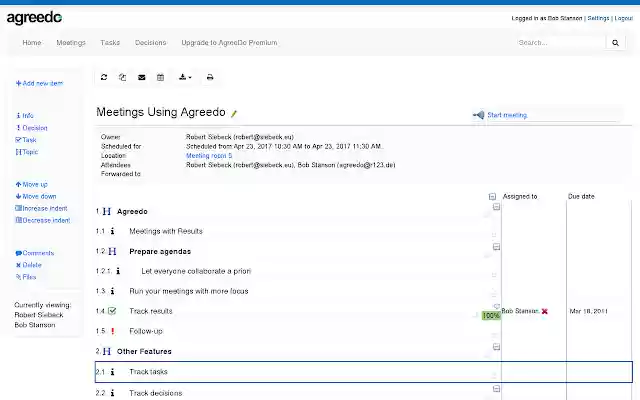Click the pencil edit icon beside meeting title
The width and height of the screenshot is (640, 400).
coord(234,113)
